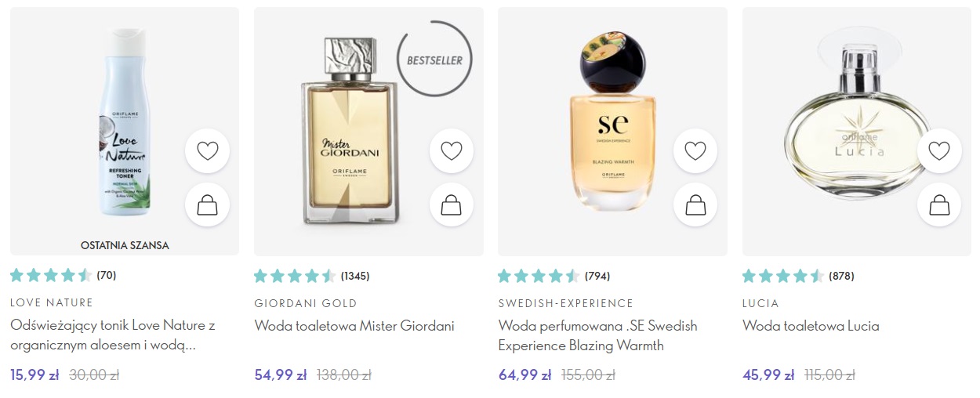View Lucia star rating with 878 reviews

pos(798,276)
